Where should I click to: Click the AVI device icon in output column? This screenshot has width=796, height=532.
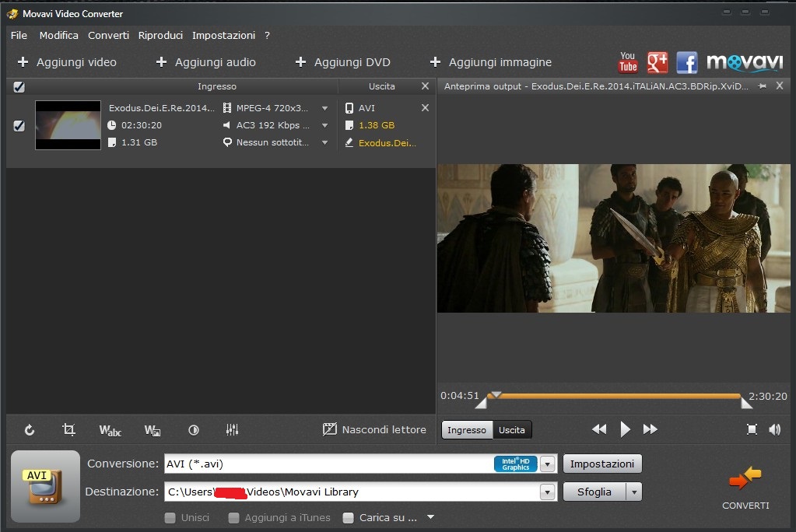click(x=349, y=108)
